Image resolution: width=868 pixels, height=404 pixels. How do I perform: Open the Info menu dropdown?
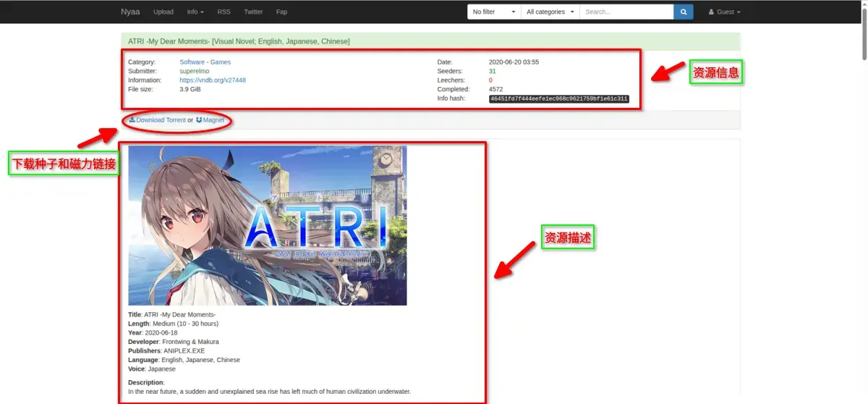coord(195,12)
